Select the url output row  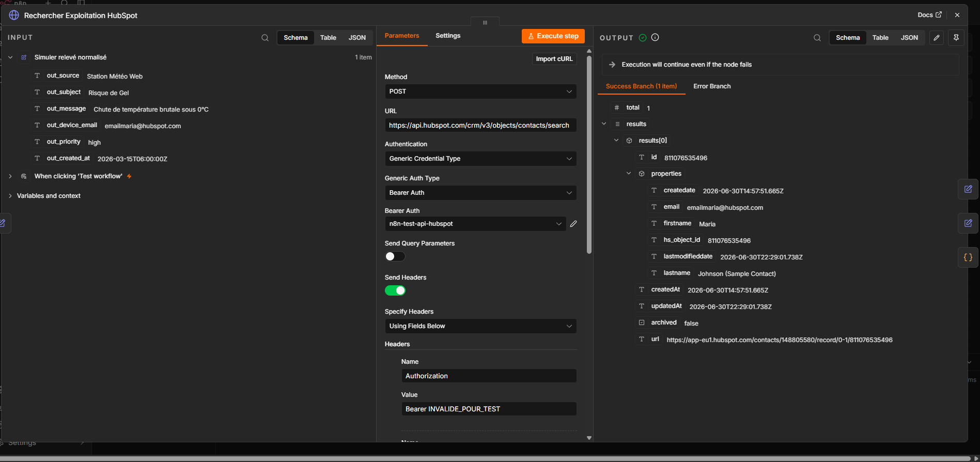click(x=765, y=340)
